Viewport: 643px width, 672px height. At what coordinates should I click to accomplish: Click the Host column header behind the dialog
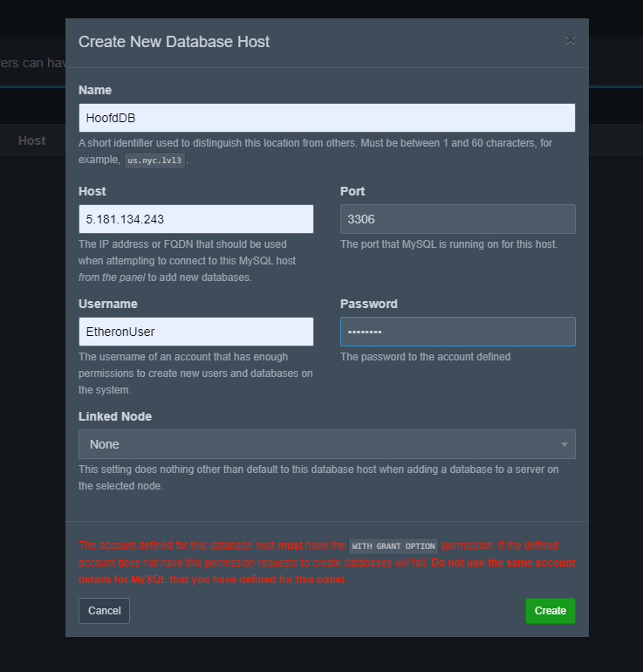click(32, 141)
